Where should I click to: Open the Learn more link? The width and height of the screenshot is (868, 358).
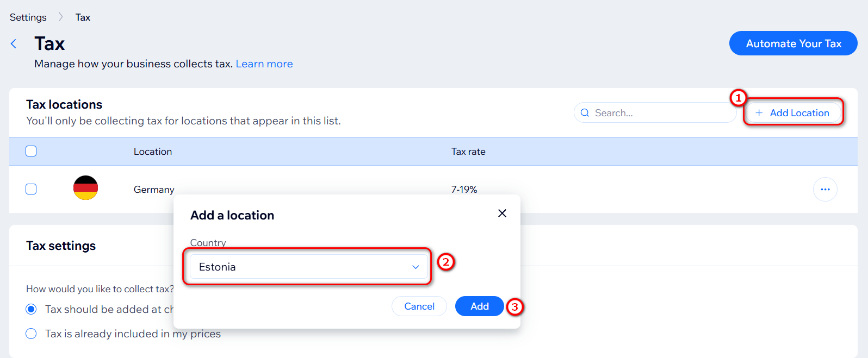tap(264, 64)
